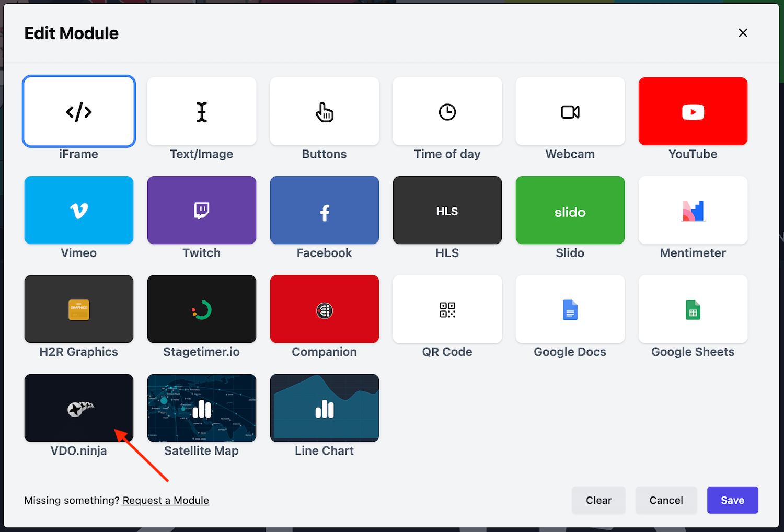Pick the YouTube module

click(x=693, y=111)
